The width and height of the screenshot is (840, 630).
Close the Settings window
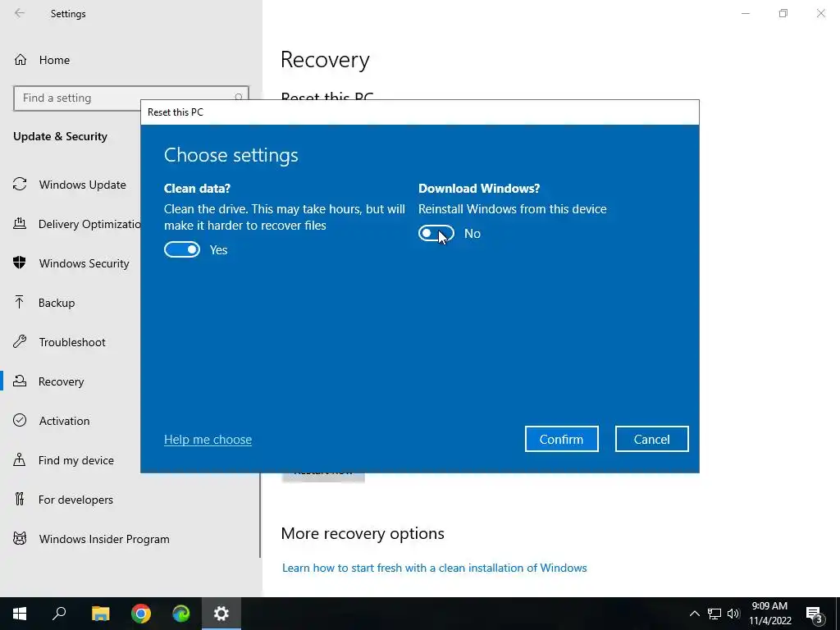(x=820, y=13)
